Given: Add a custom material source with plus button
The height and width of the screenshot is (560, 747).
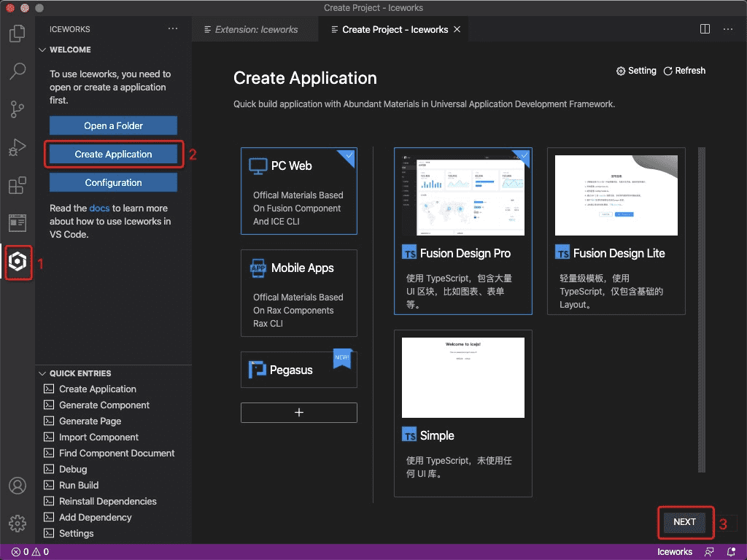Looking at the screenshot, I should 298,413.
